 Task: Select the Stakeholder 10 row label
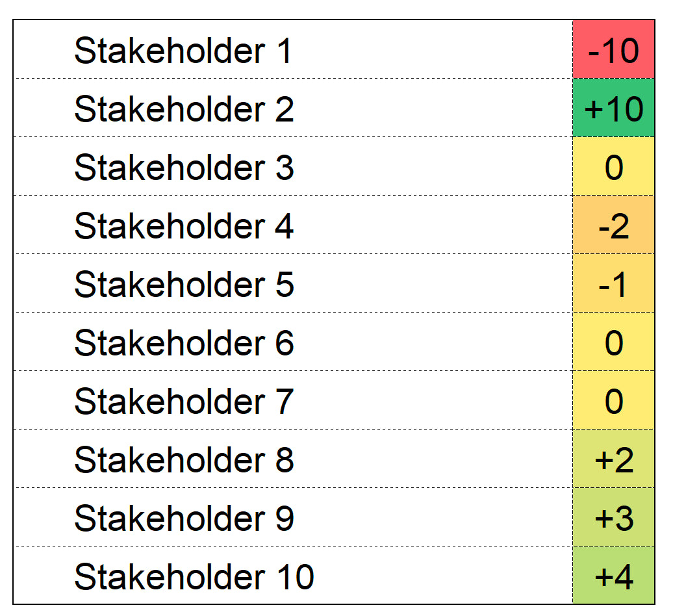pos(194,577)
